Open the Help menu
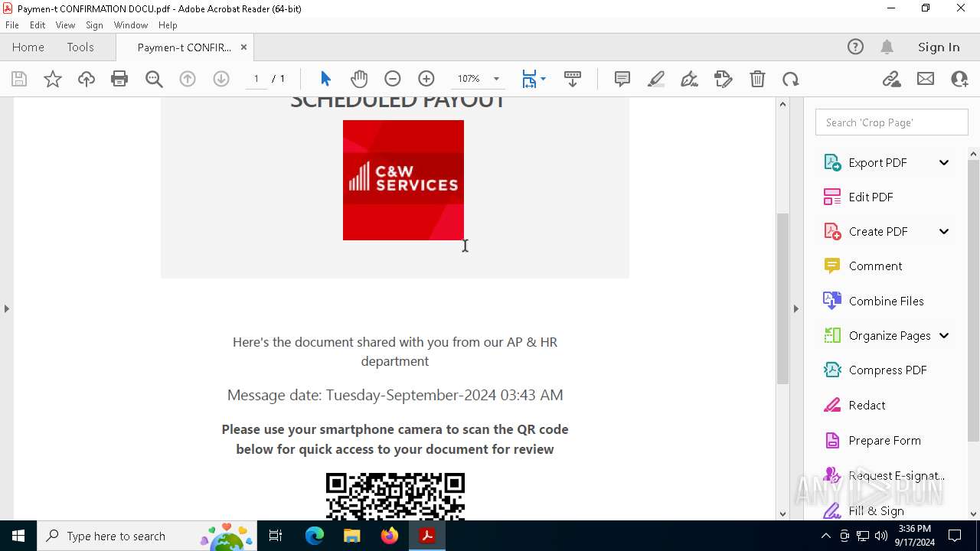 coord(168,25)
